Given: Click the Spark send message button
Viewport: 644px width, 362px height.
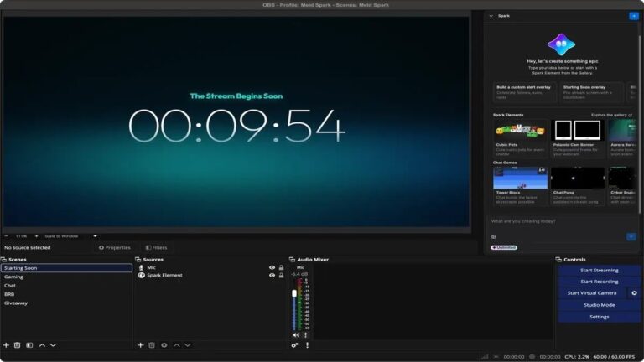Looking at the screenshot, I should click(x=631, y=236).
